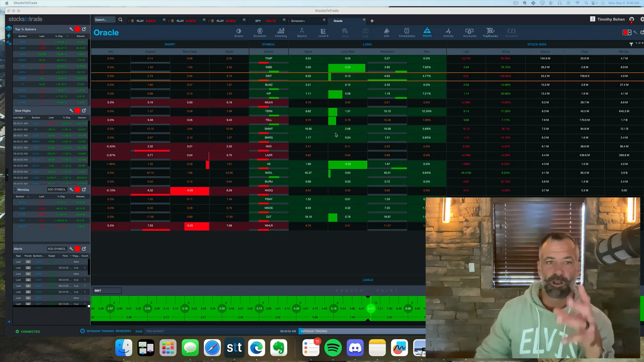Open the Last High sort dropdown in New Highs

point(19,118)
